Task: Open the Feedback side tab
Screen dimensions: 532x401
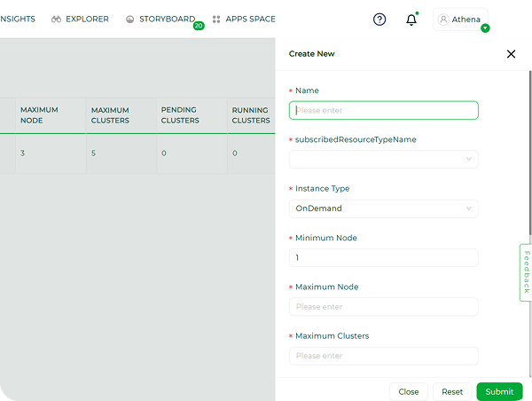Action: (526, 272)
